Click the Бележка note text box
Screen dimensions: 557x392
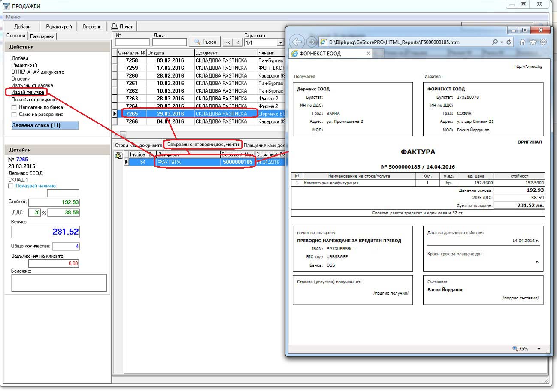pos(59,283)
